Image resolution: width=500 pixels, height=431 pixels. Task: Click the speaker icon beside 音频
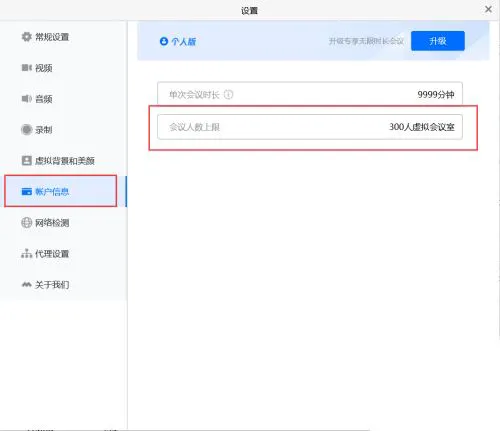click(27, 99)
